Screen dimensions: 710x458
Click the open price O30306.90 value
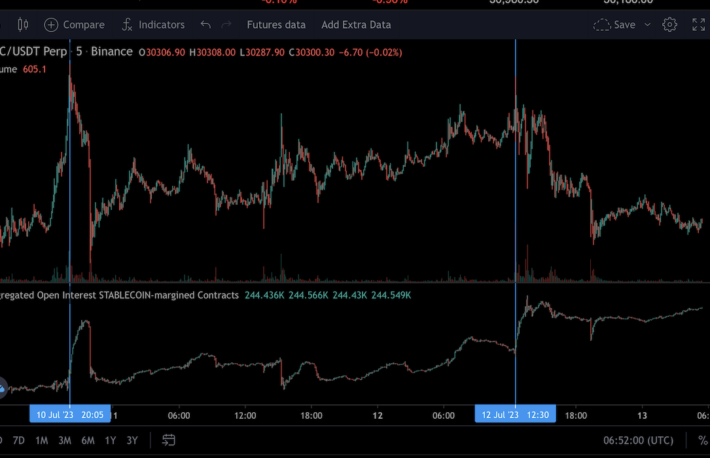[162, 53]
